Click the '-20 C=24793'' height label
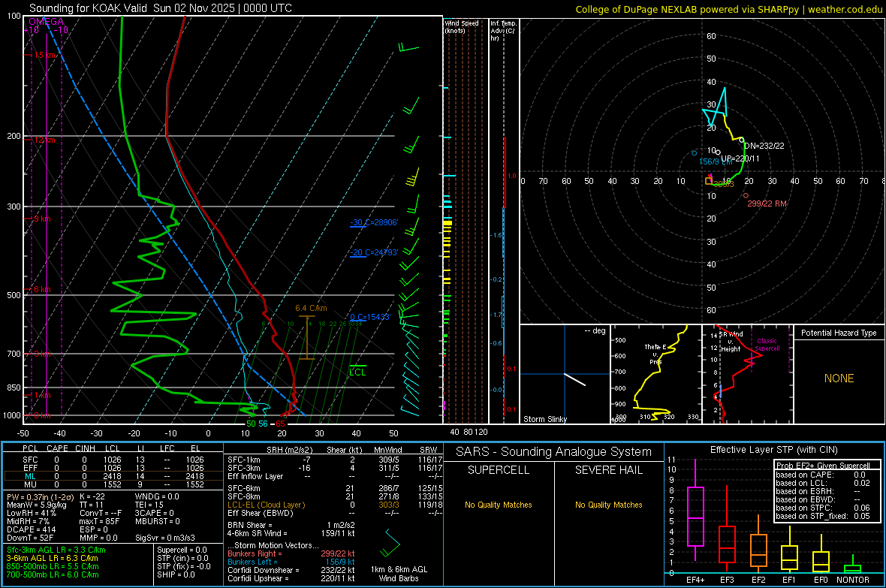The width and height of the screenshot is (886, 588). [374, 253]
